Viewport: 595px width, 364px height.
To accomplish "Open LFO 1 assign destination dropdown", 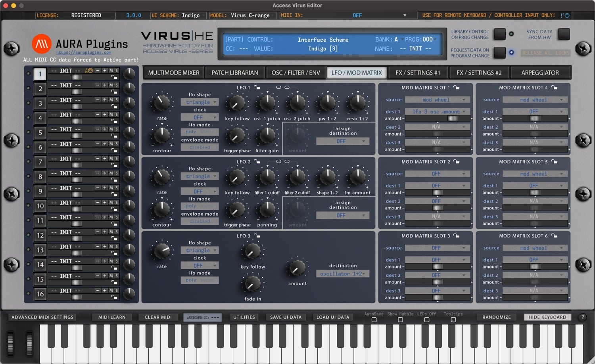I will (x=343, y=141).
